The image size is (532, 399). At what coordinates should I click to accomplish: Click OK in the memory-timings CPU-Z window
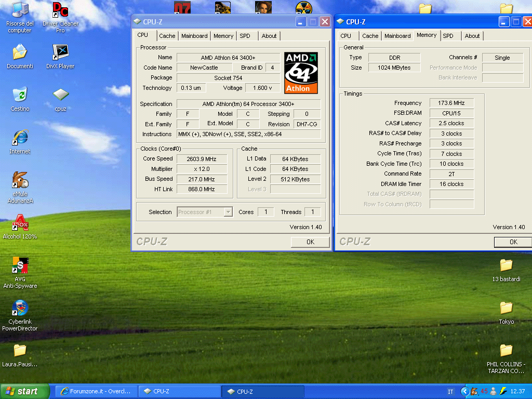513,242
